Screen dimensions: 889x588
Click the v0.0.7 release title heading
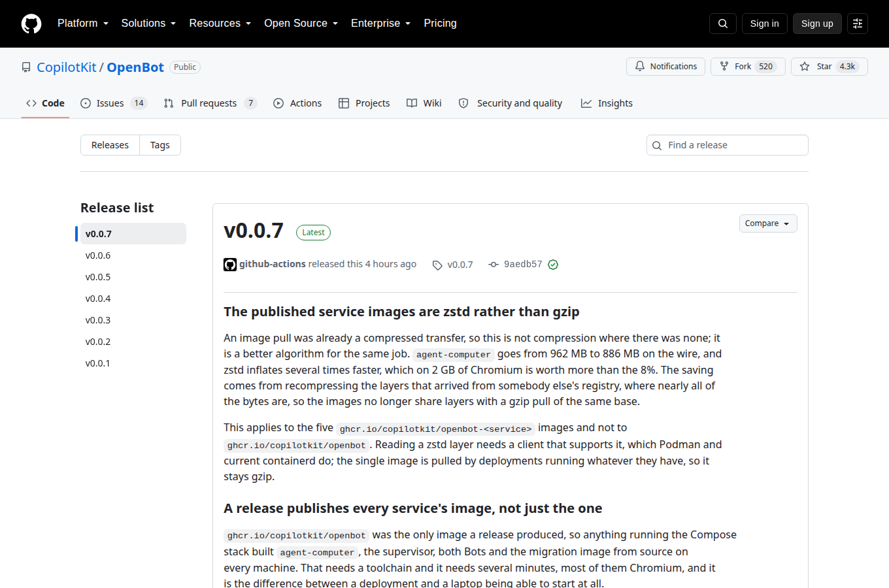pos(254,231)
